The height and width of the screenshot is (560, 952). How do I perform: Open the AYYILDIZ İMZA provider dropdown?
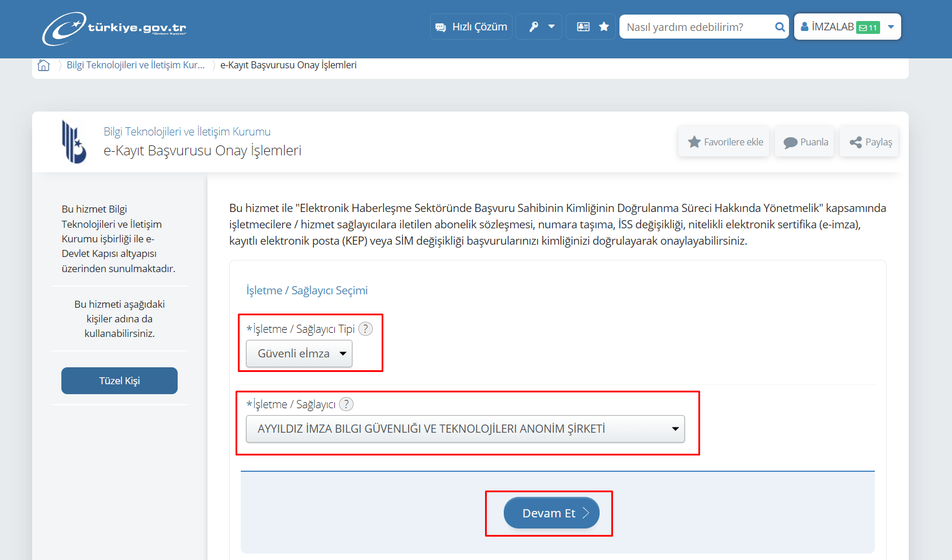pyautogui.click(x=465, y=429)
